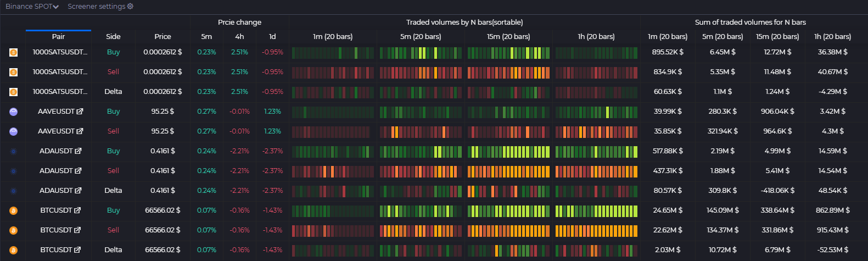Select the 1000SATSUSDT pair name in Sell row
Image resolution: width=868 pixels, height=261 pixels.
60,72
